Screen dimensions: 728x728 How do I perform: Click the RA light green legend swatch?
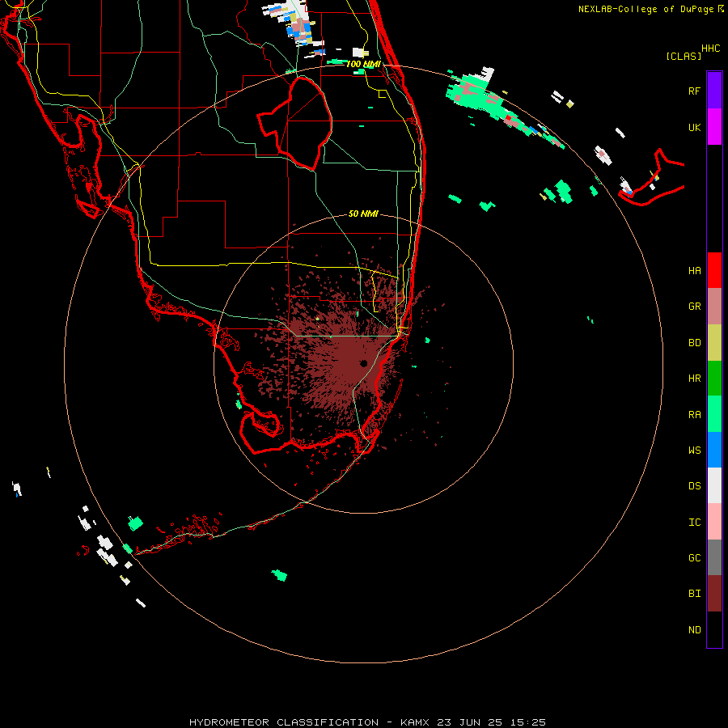point(714,414)
